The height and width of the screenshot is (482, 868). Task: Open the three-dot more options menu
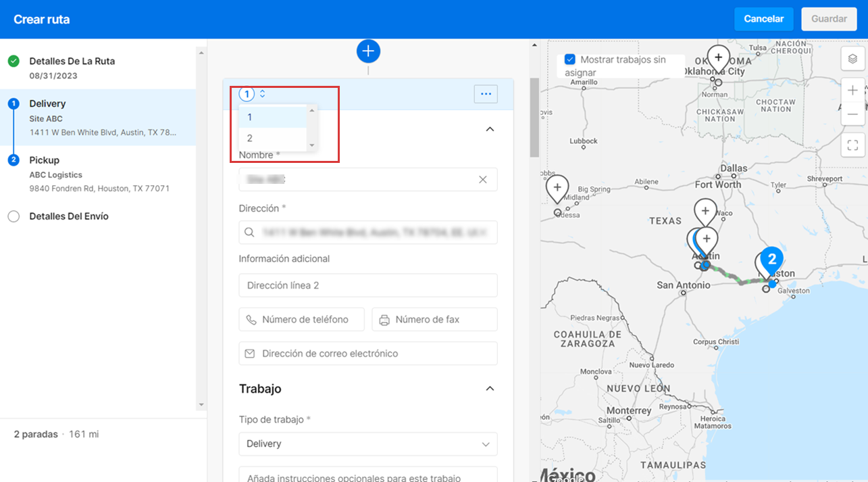click(x=486, y=94)
